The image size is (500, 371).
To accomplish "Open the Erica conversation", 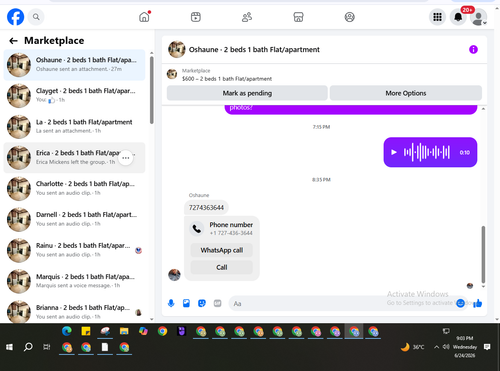I will coord(74,157).
